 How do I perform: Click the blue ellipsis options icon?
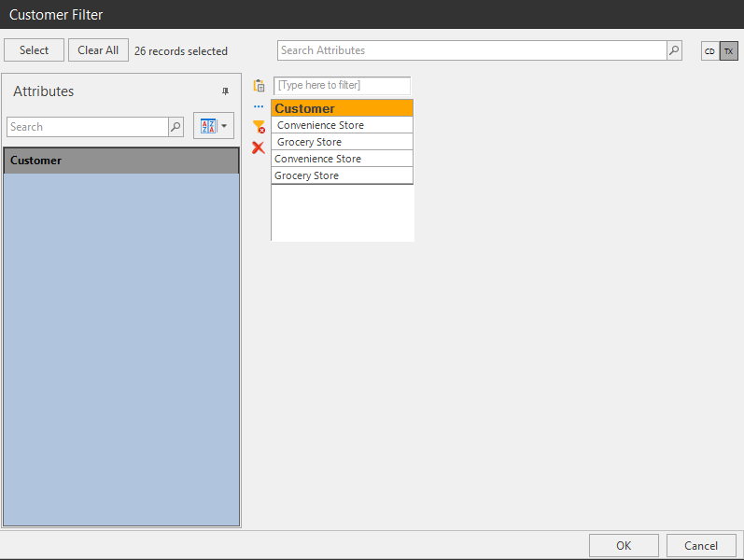(x=259, y=106)
